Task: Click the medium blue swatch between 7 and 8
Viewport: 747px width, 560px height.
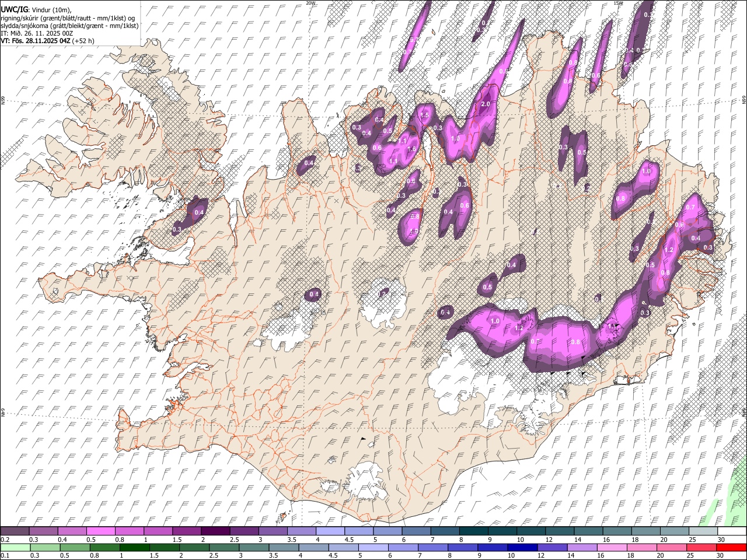Action: 433,547
